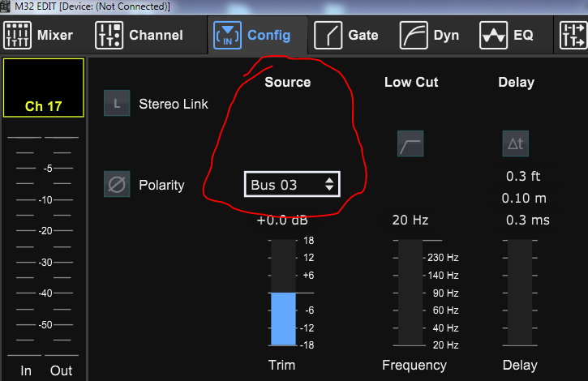This screenshot has width=588, height=381.
Task: Open the Source dropdown showing Bus 03
Action: click(284, 185)
